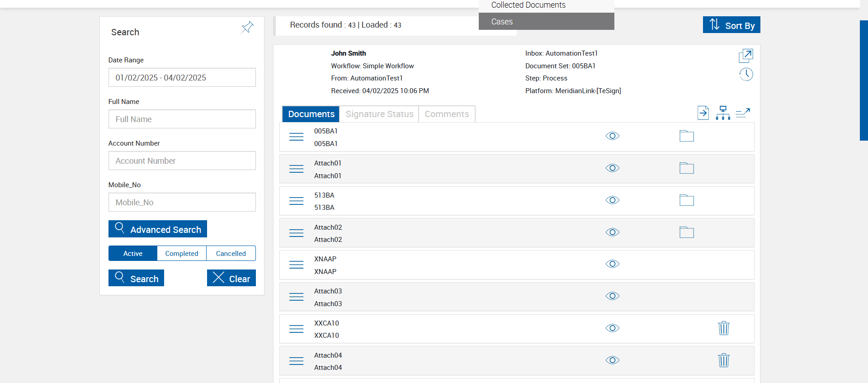The image size is (868, 383).
Task: Switch status filter to Cancelled
Action: pos(231,254)
